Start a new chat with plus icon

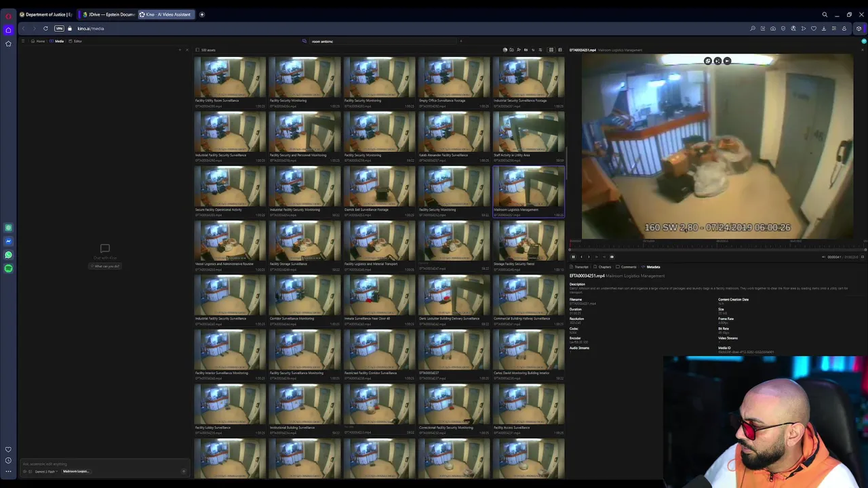(180, 49)
